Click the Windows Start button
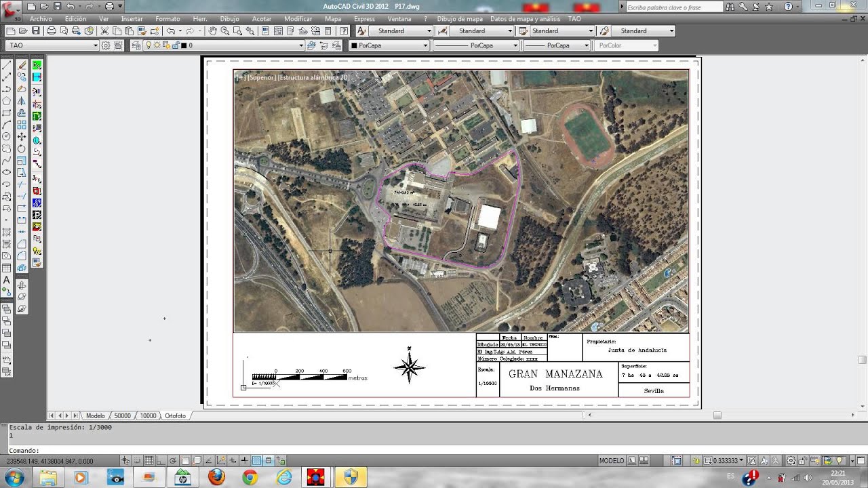 coord(14,477)
